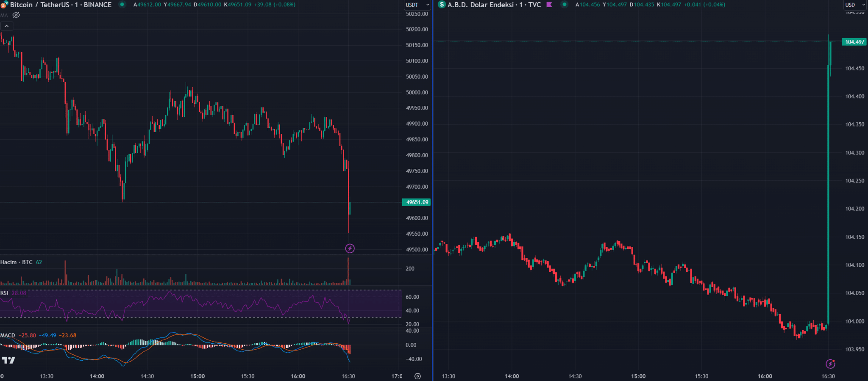Click the purple flag next to TVC

point(549,5)
